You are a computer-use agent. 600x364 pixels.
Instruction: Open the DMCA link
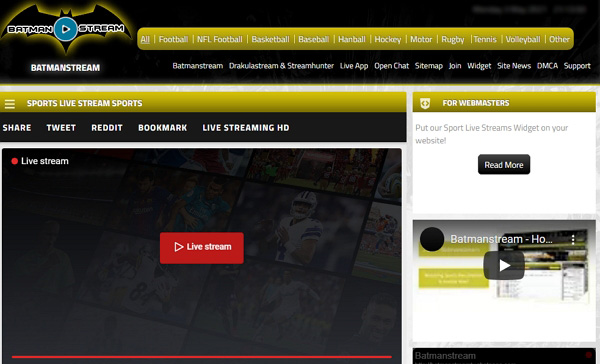coord(547,66)
